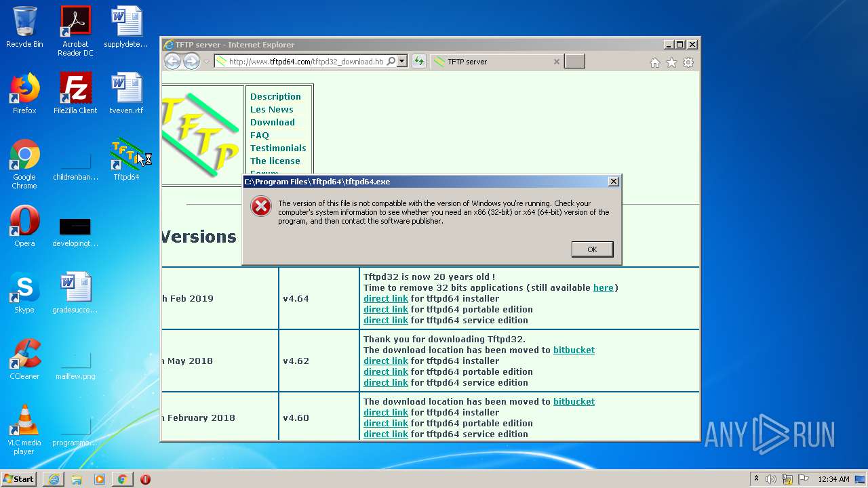868x488 pixels.
Task: Open Windows Media Player taskbar icon
Action: click(100, 479)
